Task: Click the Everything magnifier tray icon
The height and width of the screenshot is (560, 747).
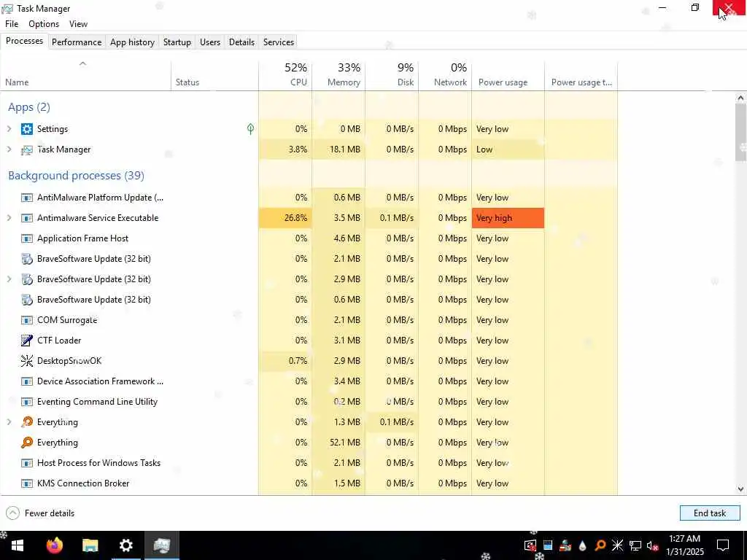Action: (x=600, y=545)
